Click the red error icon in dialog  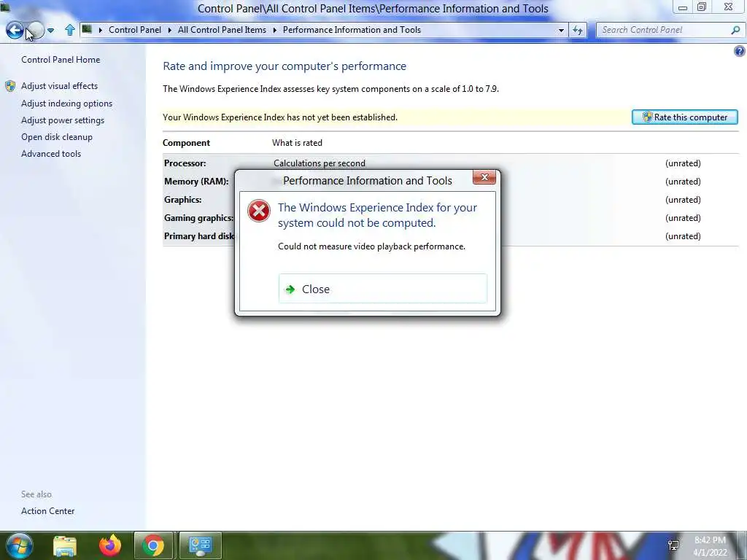[259, 211]
